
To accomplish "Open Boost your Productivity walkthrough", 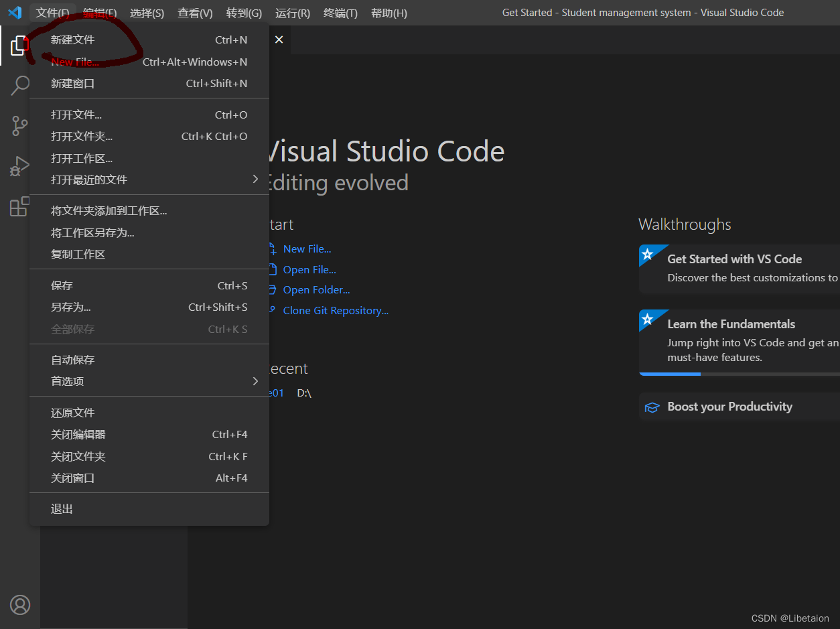I will click(740, 407).
